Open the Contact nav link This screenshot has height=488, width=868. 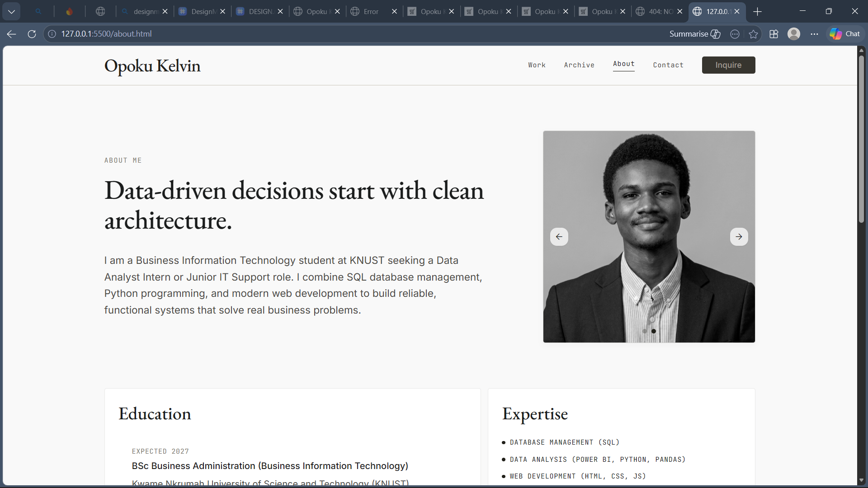668,65
